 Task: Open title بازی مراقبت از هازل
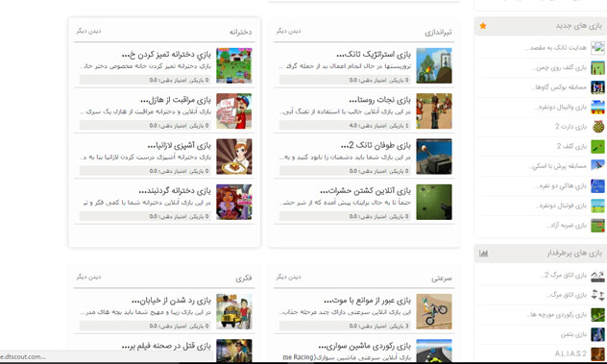(176, 100)
